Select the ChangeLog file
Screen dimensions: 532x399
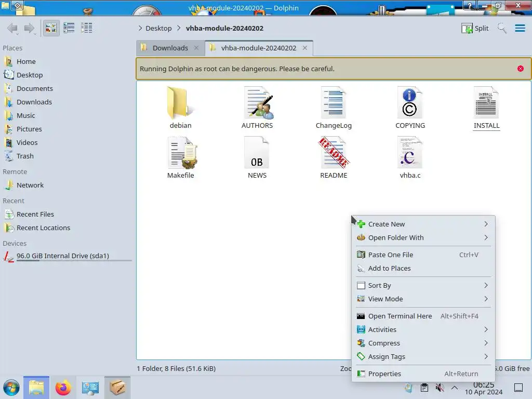(x=334, y=108)
